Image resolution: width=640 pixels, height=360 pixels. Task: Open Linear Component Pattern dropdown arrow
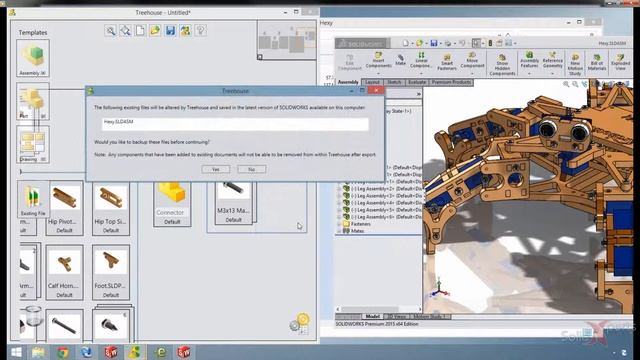[421, 74]
